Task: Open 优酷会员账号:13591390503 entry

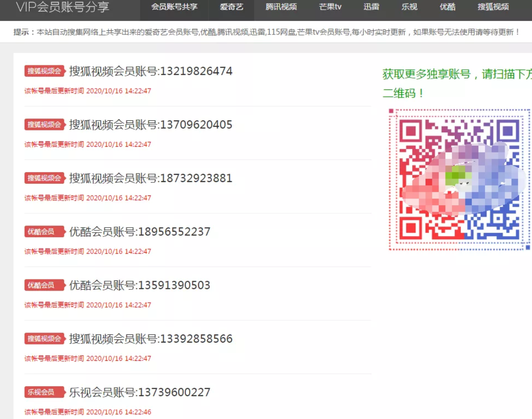Action: click(140, 285)
